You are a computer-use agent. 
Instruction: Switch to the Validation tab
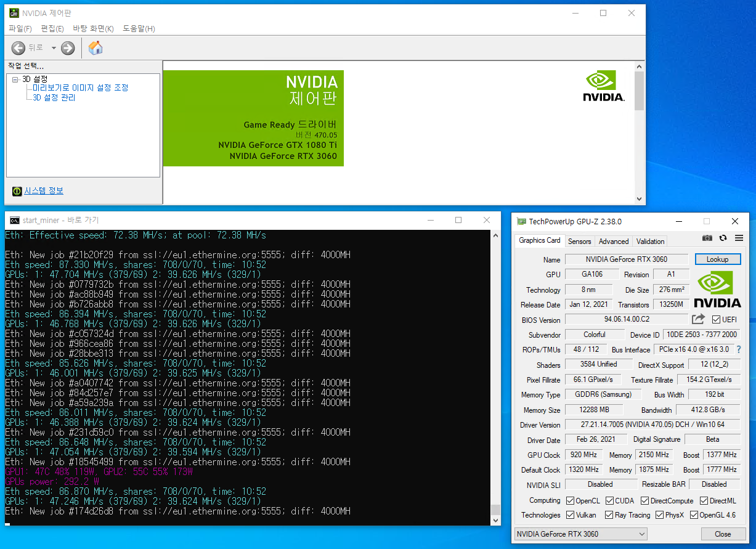coord(651,242)
